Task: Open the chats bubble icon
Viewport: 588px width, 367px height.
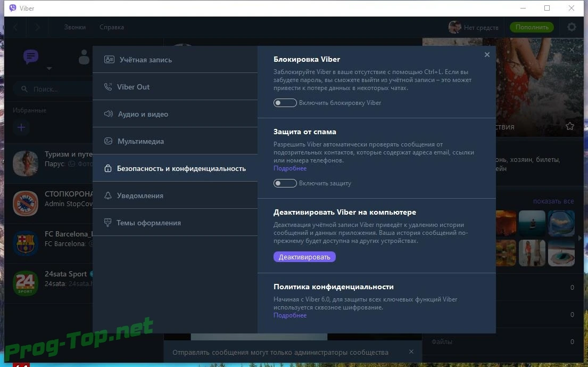Action: (x=31, y=56)
